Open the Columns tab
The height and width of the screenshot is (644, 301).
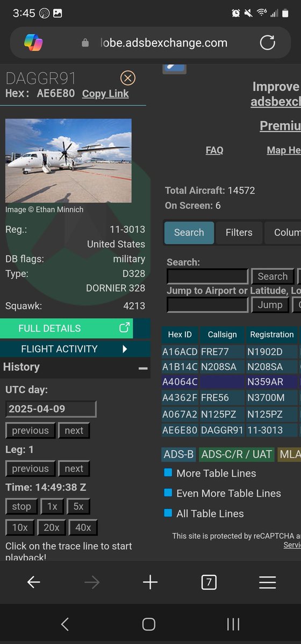283,232
